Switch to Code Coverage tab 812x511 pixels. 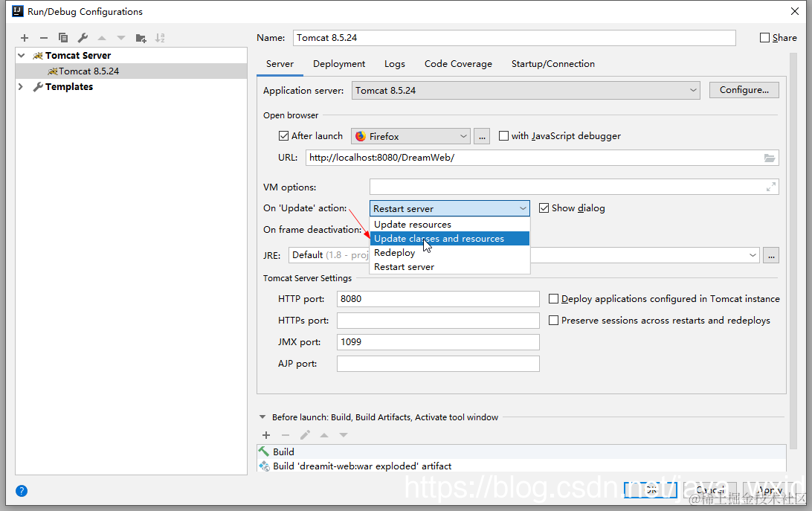(x=458, y=64)
